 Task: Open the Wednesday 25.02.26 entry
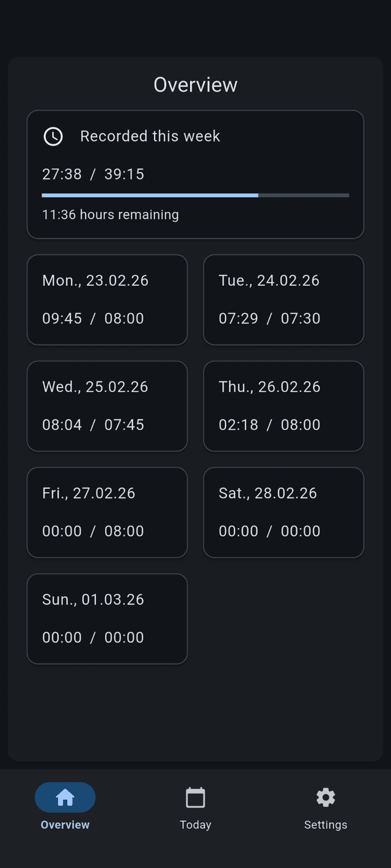(x=107, y=405)
